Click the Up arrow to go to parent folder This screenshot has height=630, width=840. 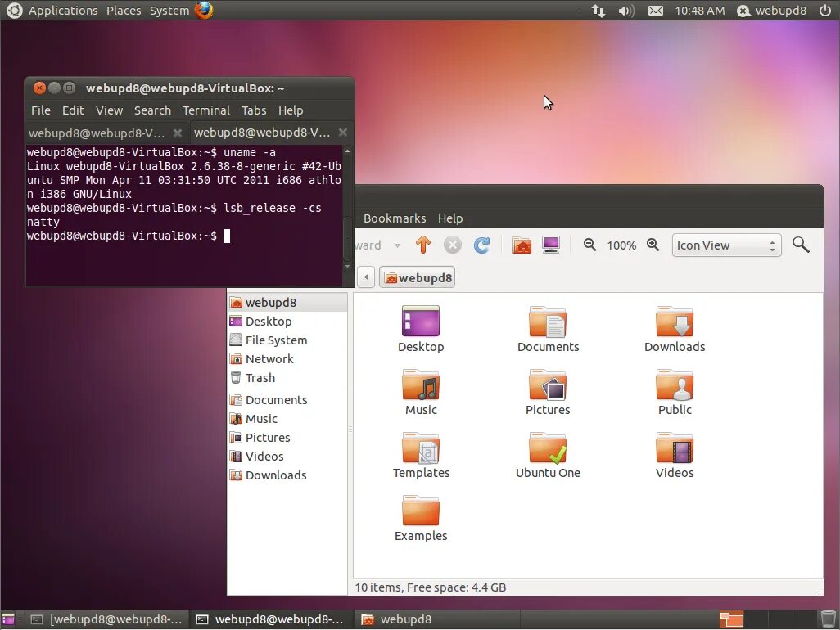(x=423, y=245)
